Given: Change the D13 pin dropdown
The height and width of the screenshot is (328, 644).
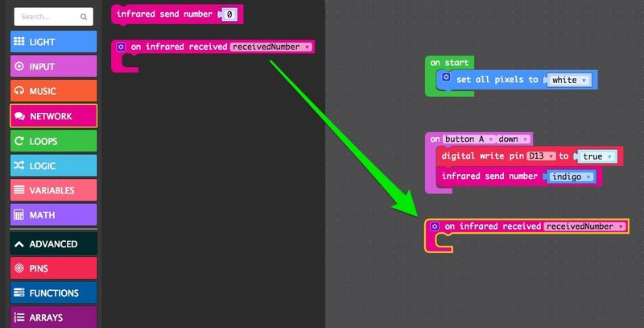Looking at the screenshot, I should click(541, 156).
